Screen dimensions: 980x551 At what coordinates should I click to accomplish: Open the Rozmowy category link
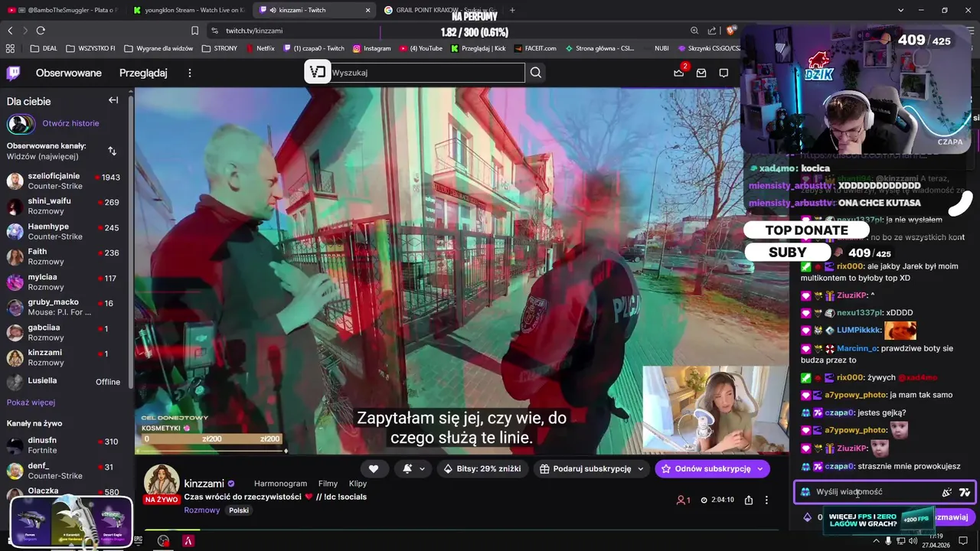pos(202,510)
